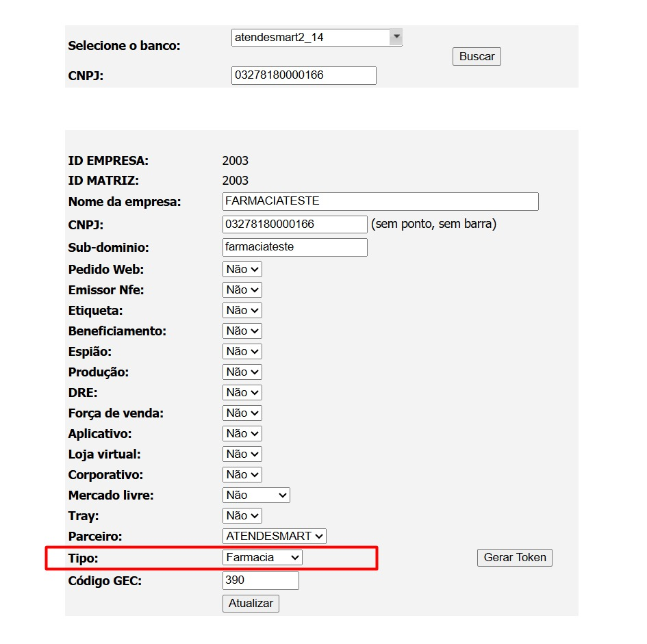
Task: Open the Espião dropdown
Action: [x=241, y=351]
